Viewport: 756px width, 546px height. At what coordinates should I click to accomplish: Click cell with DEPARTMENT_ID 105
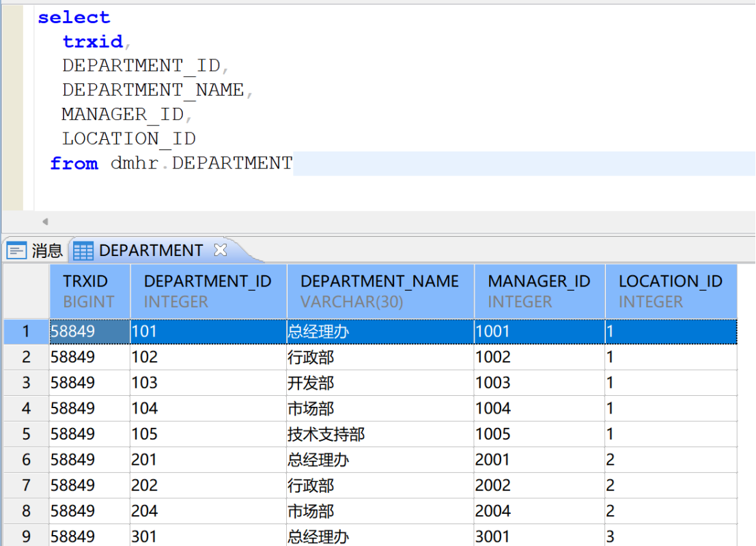pyautogui.click(x=208, y=434)
